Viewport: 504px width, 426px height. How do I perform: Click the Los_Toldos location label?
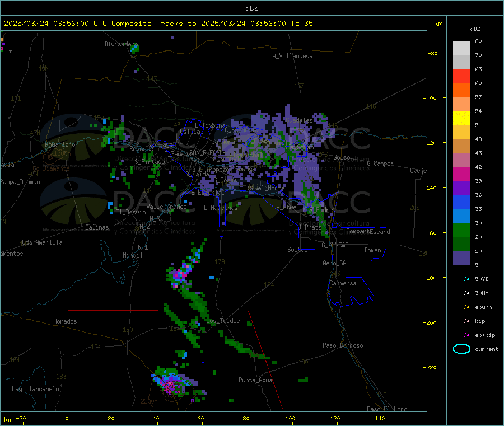(x=223, y=321)
